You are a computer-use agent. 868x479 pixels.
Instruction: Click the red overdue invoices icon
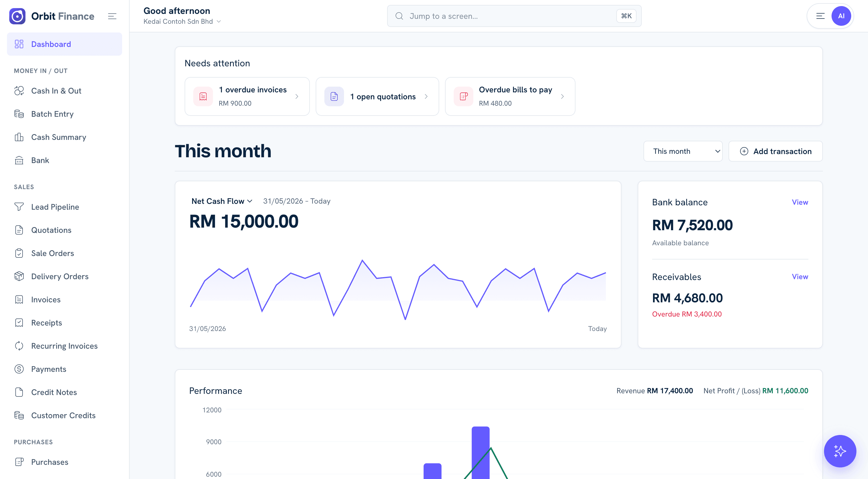(203, 96)
